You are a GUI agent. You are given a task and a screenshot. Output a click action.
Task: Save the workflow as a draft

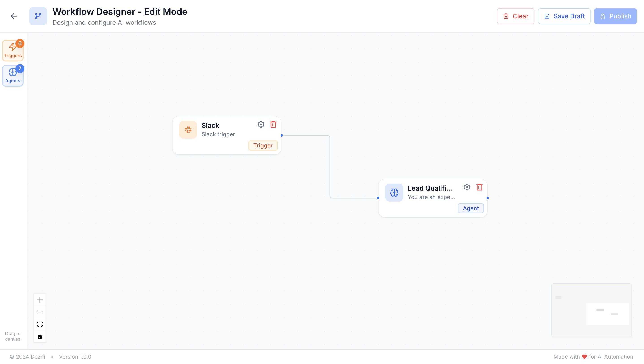[564, 16]
